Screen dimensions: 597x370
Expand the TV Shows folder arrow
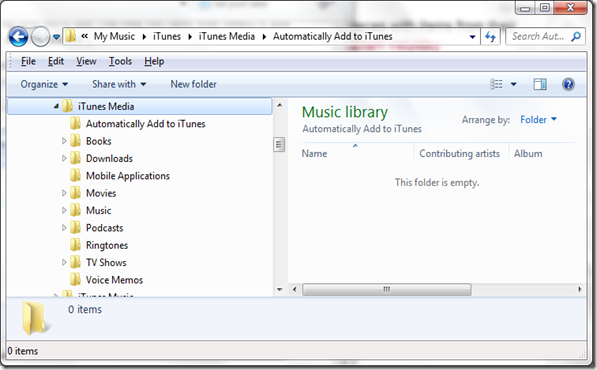[x=64, y=262]
